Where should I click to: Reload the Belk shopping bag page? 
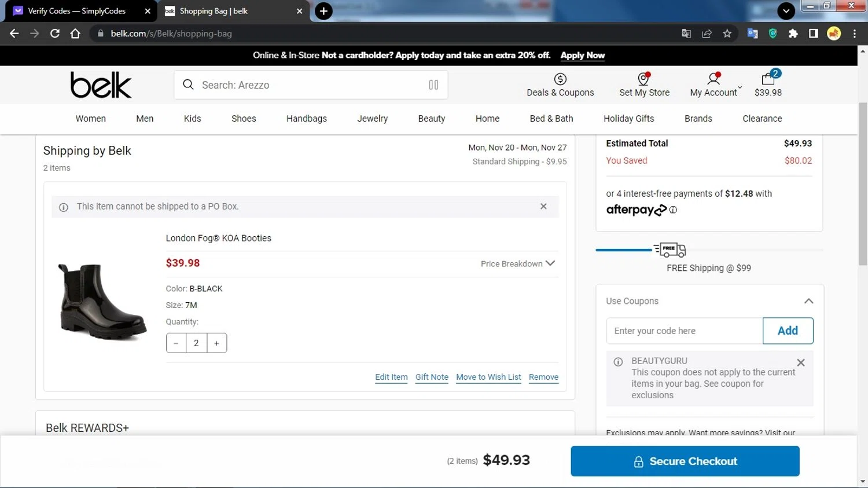55,34
